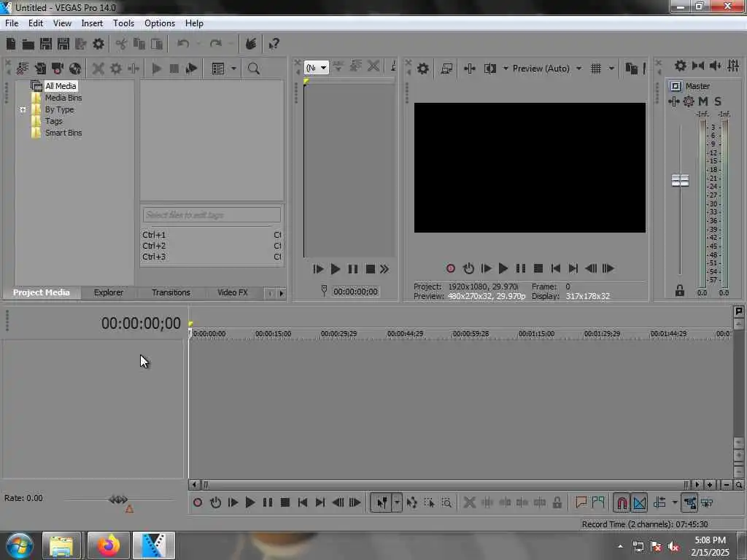Open the Project Media search magnifier
747x560 pixels.
[253, 69]
